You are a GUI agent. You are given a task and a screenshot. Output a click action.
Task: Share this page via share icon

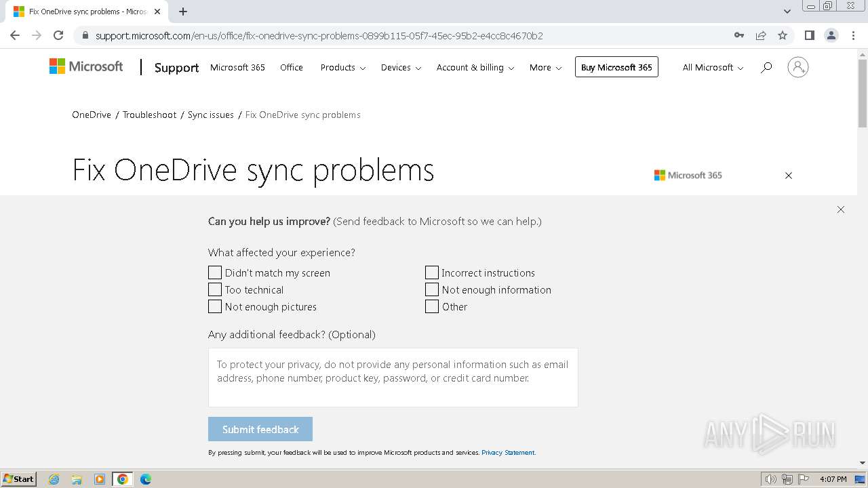[x=761, y=35]
